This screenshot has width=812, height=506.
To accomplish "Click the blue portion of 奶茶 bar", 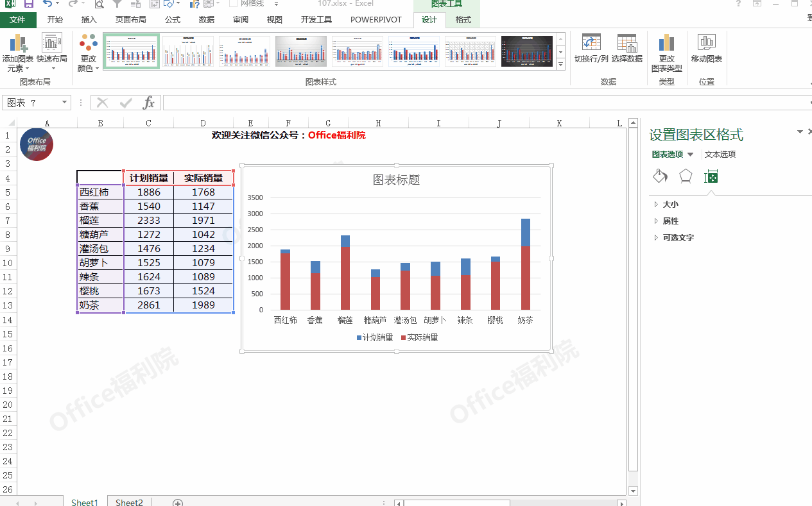I will [x=526, y=232].
